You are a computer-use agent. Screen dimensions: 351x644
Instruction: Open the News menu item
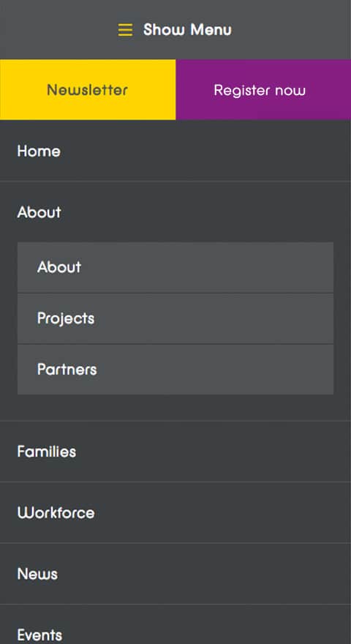pyautogui.click(x=175, y=574)
